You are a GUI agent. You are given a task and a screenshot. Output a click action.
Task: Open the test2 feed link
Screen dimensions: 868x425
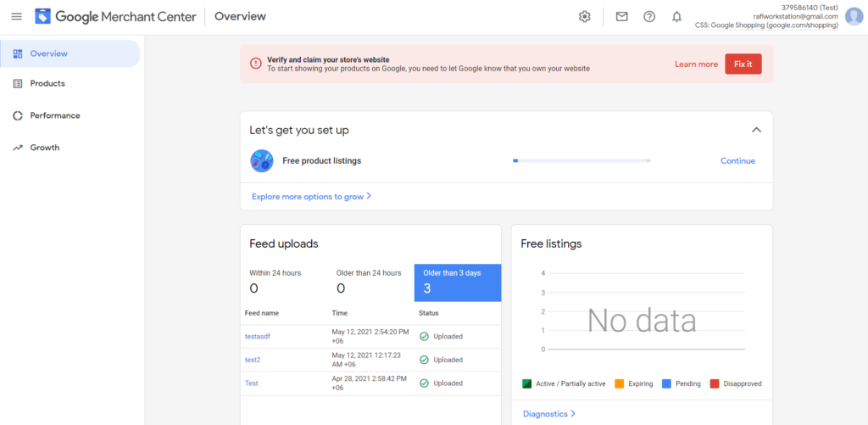(253, 360)
